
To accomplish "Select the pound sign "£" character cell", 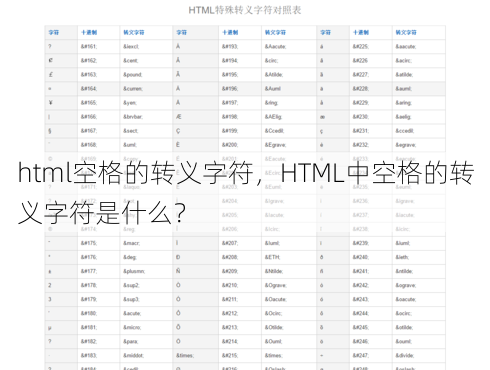I will click(61, 75).
